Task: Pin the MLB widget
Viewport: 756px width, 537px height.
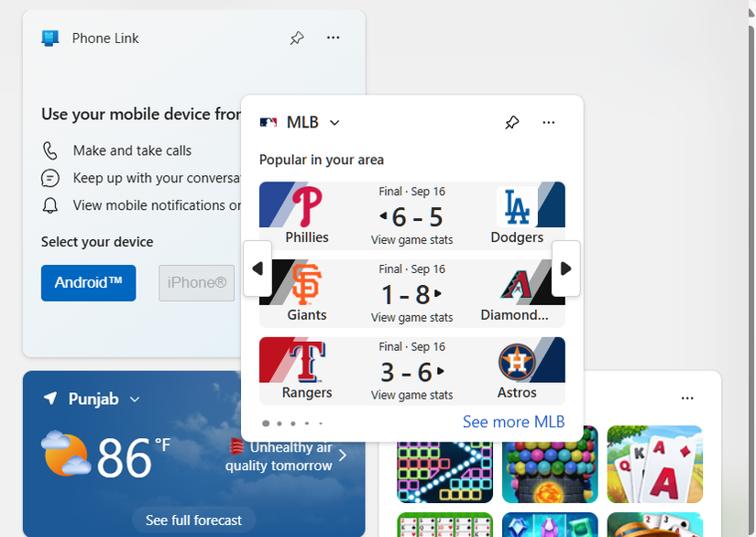Action: 511,122
